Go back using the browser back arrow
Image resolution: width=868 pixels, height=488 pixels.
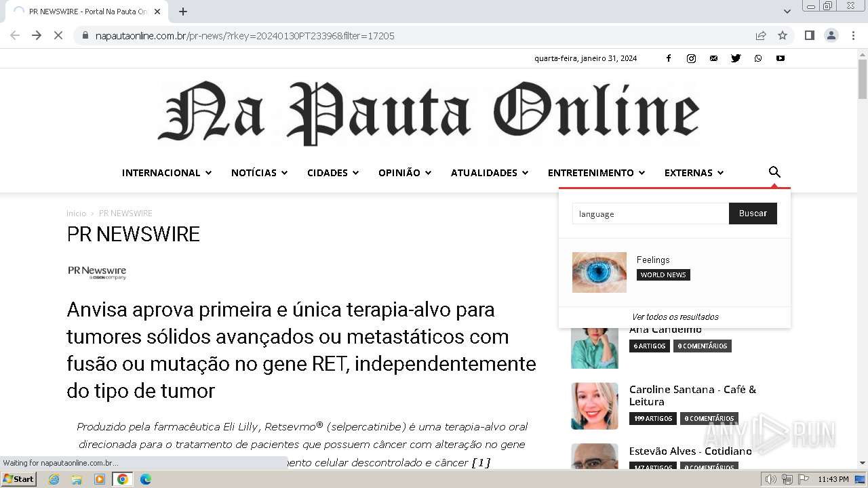pyautogui.click(x=15, y=35)
